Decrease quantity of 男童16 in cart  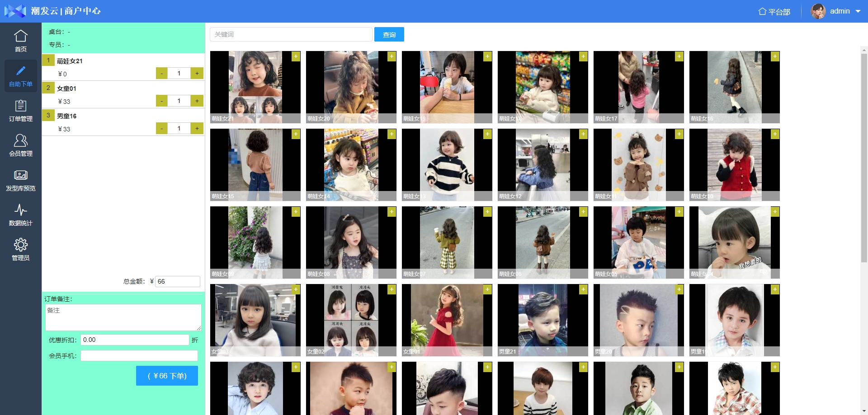162,128
